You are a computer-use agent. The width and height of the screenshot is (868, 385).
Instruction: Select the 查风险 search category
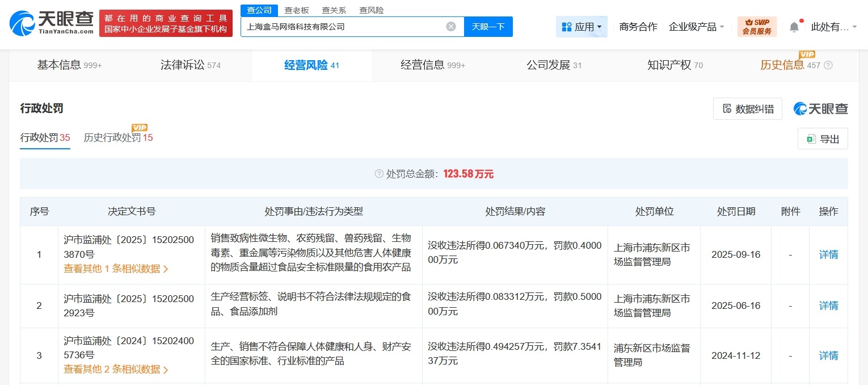click(x=371, y=10)
